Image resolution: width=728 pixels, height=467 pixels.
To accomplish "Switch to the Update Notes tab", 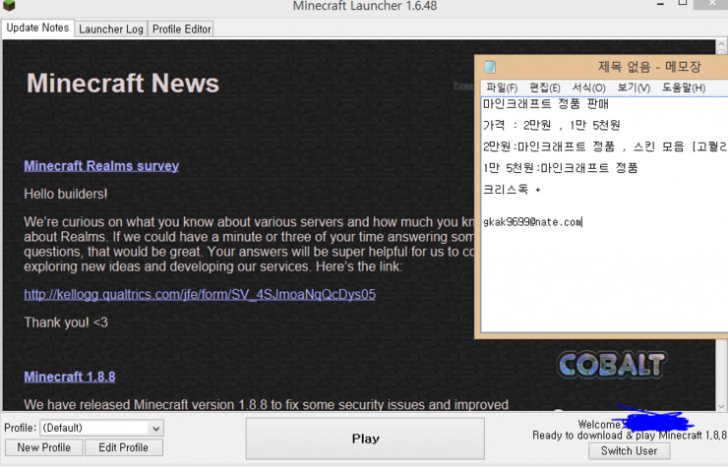I will 37,28.
